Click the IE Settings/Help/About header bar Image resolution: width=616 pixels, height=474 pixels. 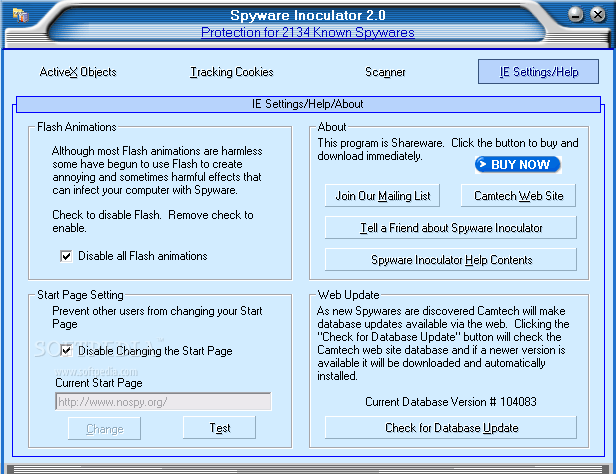coord(308,104)
